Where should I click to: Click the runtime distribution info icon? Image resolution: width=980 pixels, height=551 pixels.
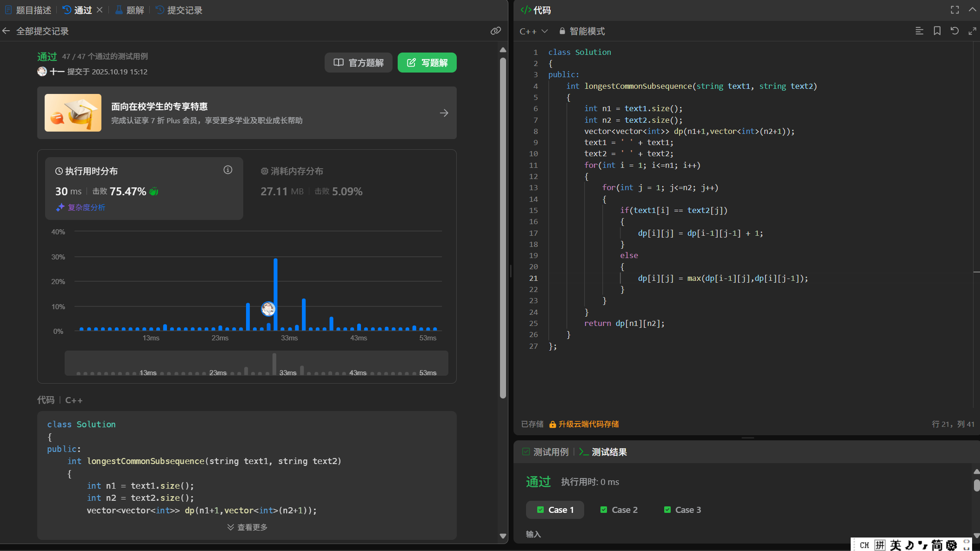tap(227, 170)
